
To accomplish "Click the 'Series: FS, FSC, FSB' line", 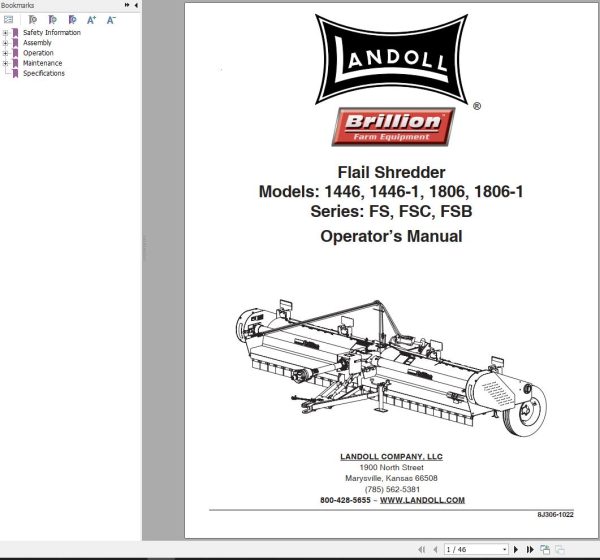I will click(391, 211).
